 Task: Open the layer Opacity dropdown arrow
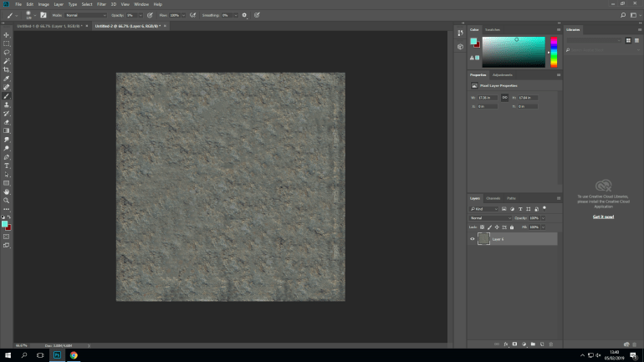click(x=543, y=218)
